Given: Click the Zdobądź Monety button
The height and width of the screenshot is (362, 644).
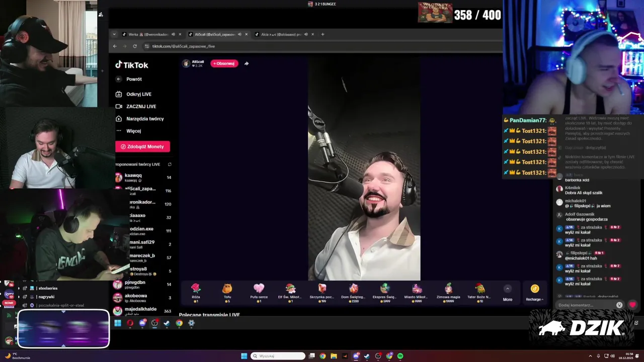Looking at the screenshot, I should (143, 146).
